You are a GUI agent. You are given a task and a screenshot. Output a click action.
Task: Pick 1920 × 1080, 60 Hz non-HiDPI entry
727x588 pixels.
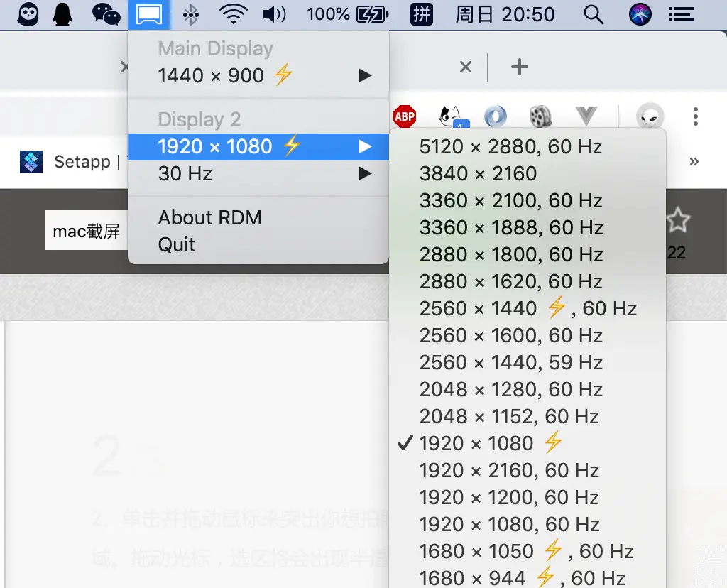click(528, 524)
